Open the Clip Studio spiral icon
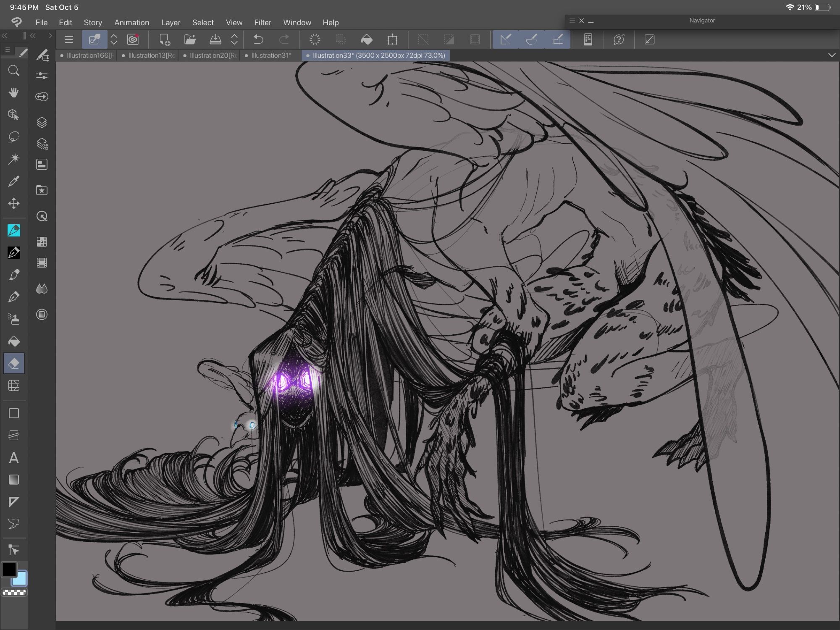This screenshot has height=630, width=840. (133, 39)
